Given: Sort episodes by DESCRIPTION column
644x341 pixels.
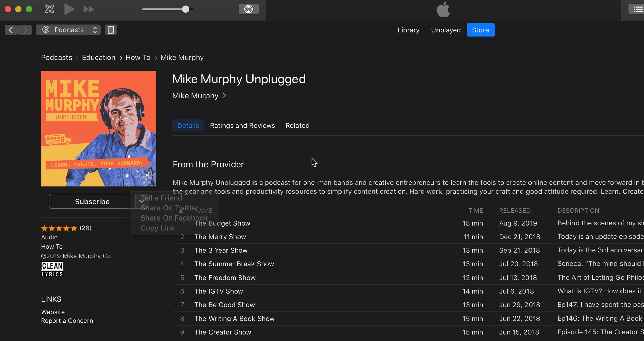Looking at the screenshot, I should tap(578, 211).
